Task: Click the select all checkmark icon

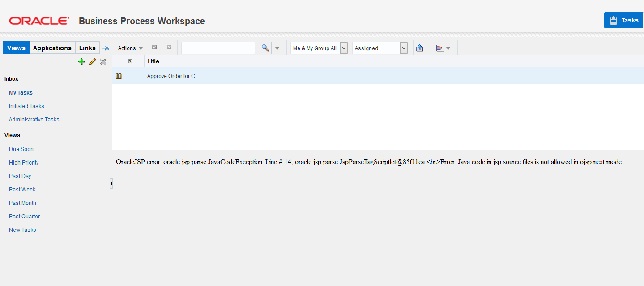Action: point(154,47)
